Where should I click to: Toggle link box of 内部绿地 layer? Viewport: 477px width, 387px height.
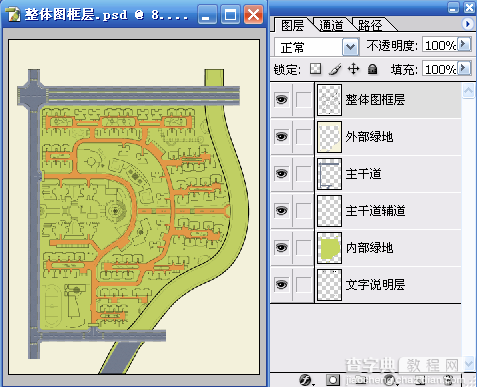303,248
